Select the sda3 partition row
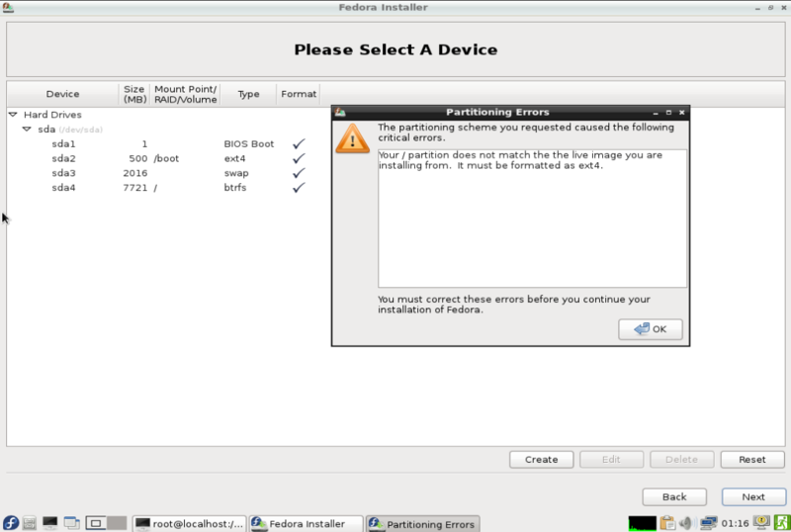Screen dimensions: 791x532 pos(164,173)
